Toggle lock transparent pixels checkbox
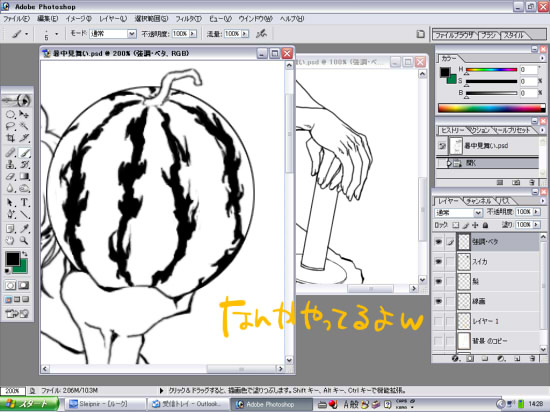The width and height of the screenshot is (550, 412). click(455, 225)
